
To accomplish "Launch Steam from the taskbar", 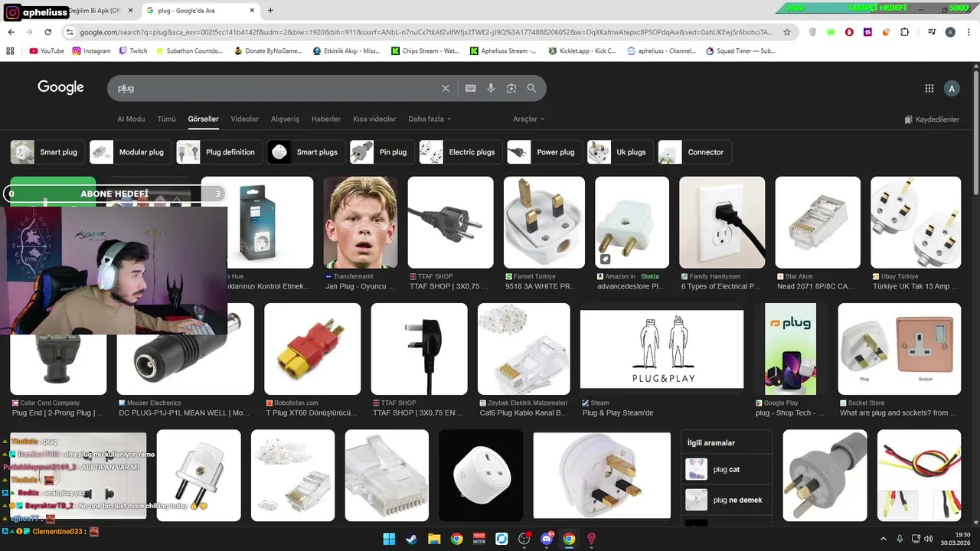I will coord(411,539).
